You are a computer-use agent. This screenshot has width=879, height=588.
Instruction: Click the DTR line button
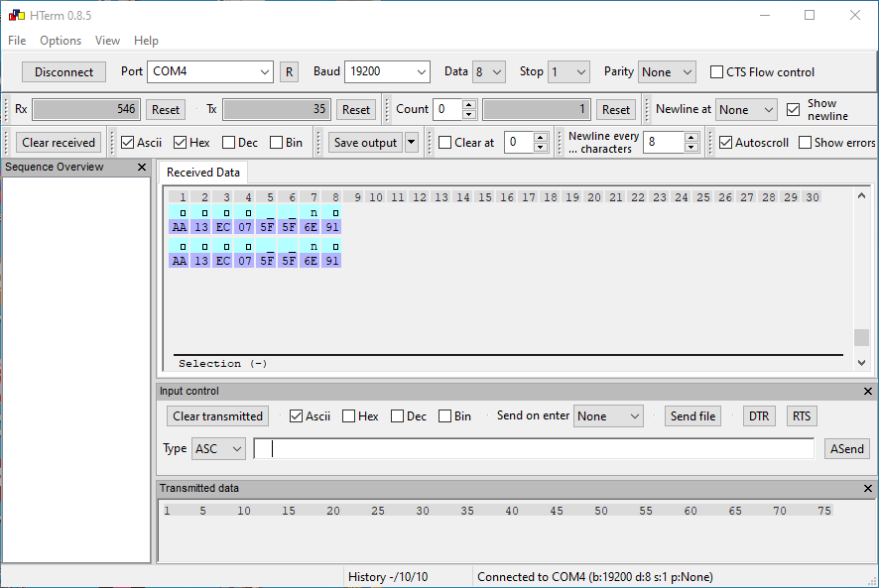pos(758,416)
